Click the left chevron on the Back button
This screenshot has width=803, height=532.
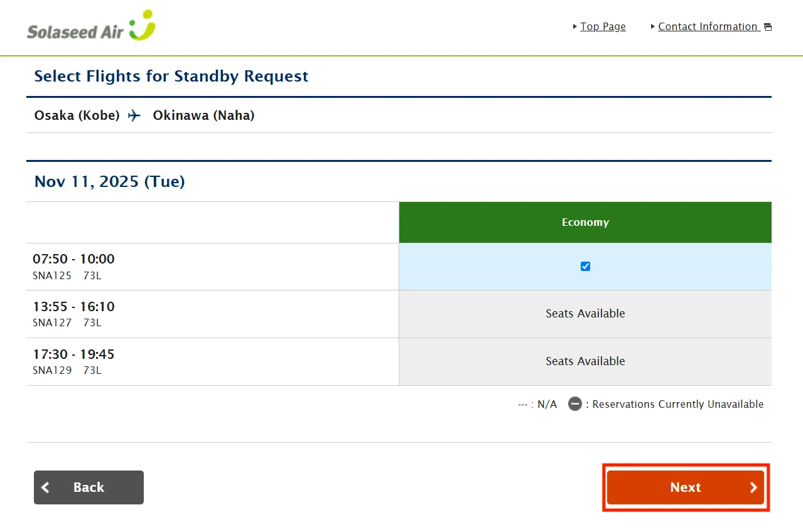pos(46,487)
